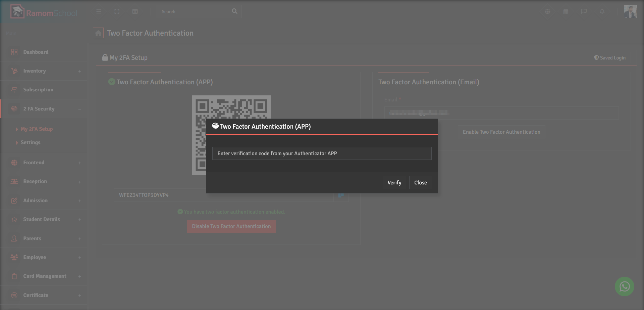Click inside the verification code input field
644x310 pixels.
[x=321, y=153]
